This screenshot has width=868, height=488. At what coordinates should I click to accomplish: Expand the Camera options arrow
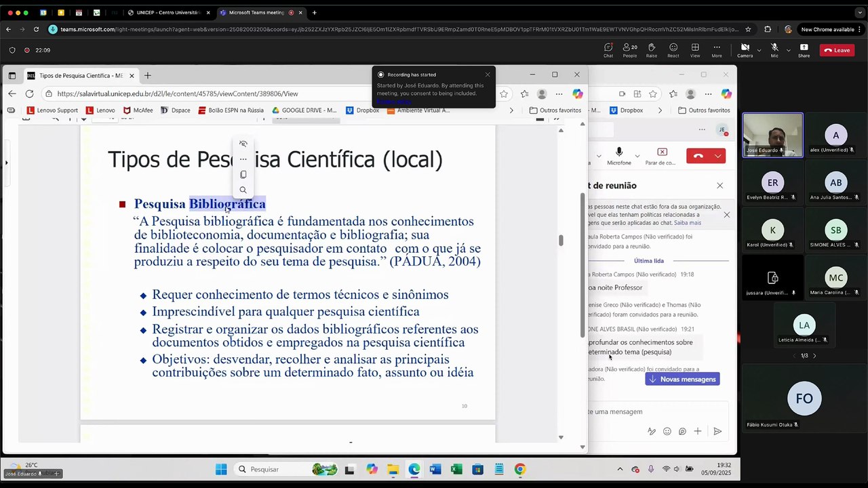tap(759, 50)
